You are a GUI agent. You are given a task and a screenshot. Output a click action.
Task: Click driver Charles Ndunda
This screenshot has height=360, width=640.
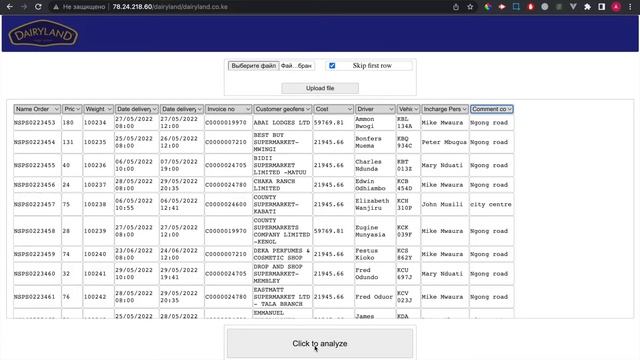tap(375, 165)
